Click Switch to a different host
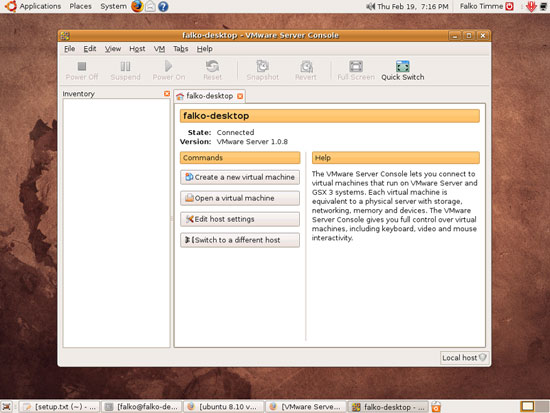 [x=240, y=240]
